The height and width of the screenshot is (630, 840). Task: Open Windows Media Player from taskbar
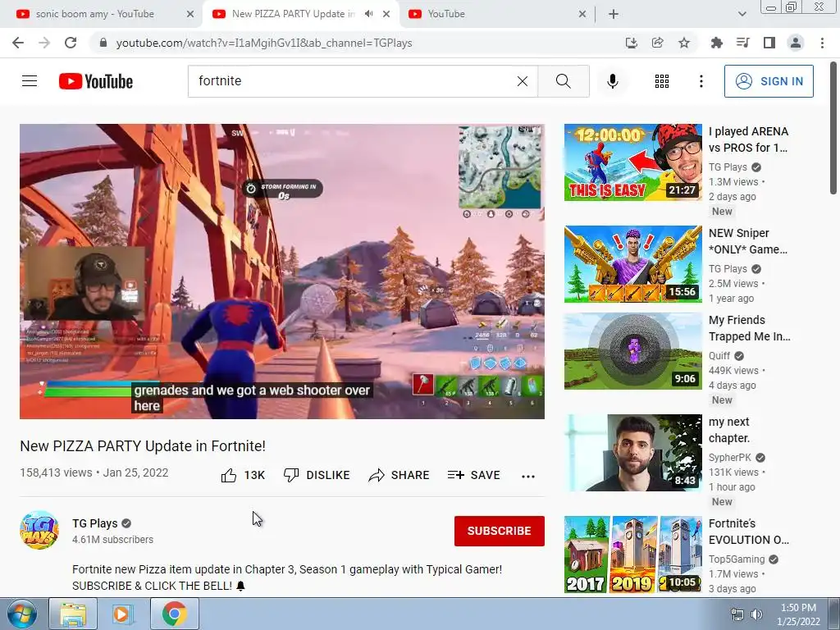coord(122,614)
